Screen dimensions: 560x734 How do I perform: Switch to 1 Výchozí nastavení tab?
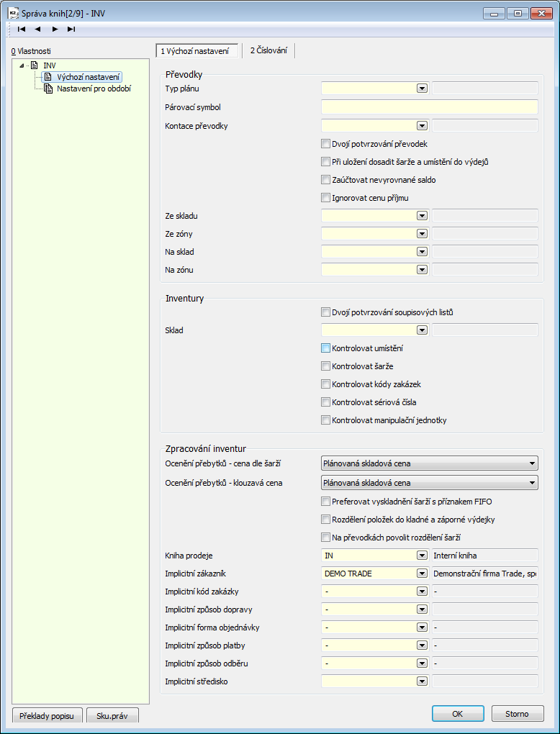[x=197, y=50]
